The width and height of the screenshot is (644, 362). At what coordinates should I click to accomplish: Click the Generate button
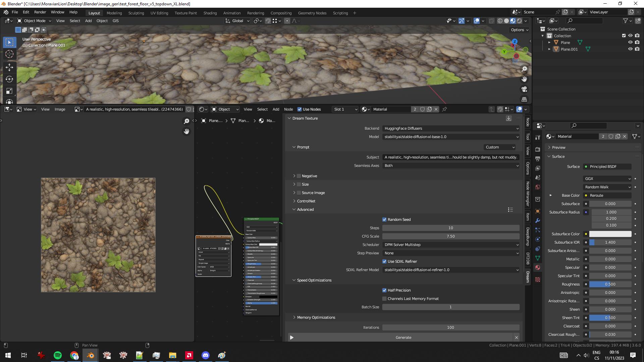pyautogui.click(x=403, y=338)
